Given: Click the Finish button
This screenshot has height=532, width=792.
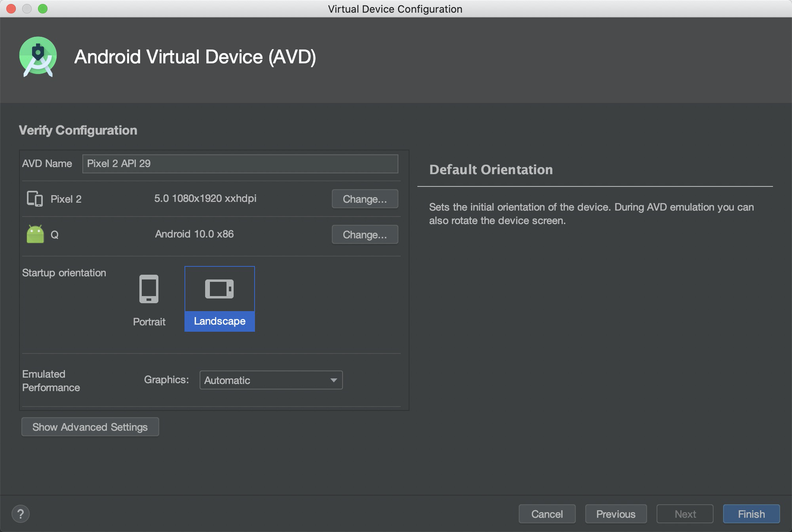Looking at the screenshot, I should [x=751, y=514].
